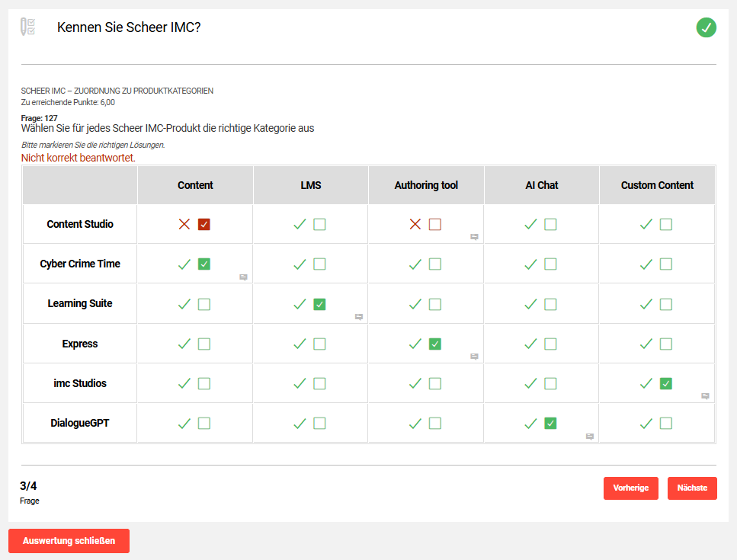737x560 pixels.
Task: Click the Learning Suite row label
Action: pos(80,303)
